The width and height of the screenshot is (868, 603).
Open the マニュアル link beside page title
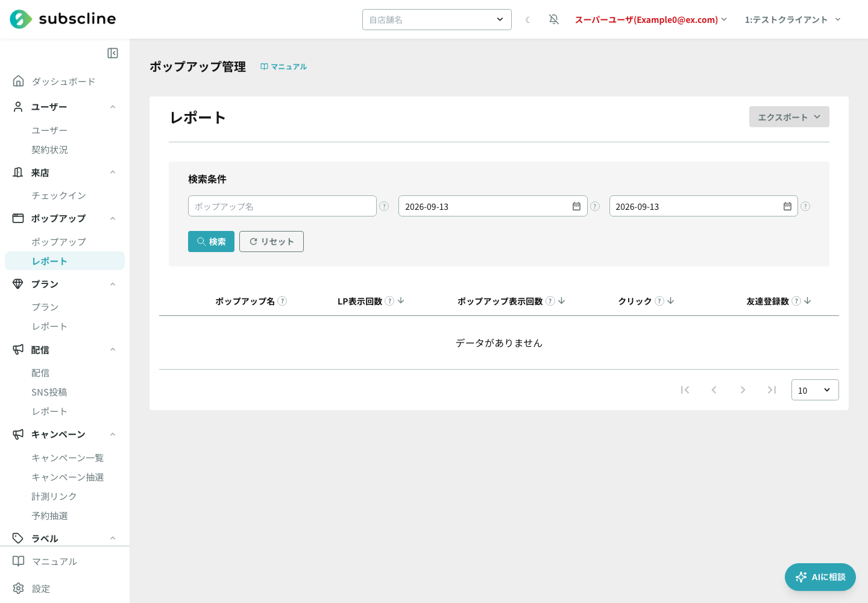[x=283, y=67]
